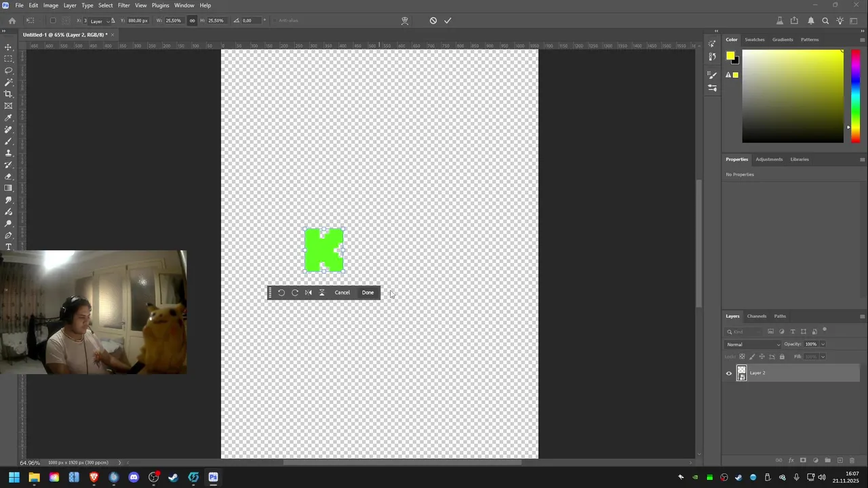Switch to warp mode icon
Viewport: 868px width, 488px height.
pos(405,20)
